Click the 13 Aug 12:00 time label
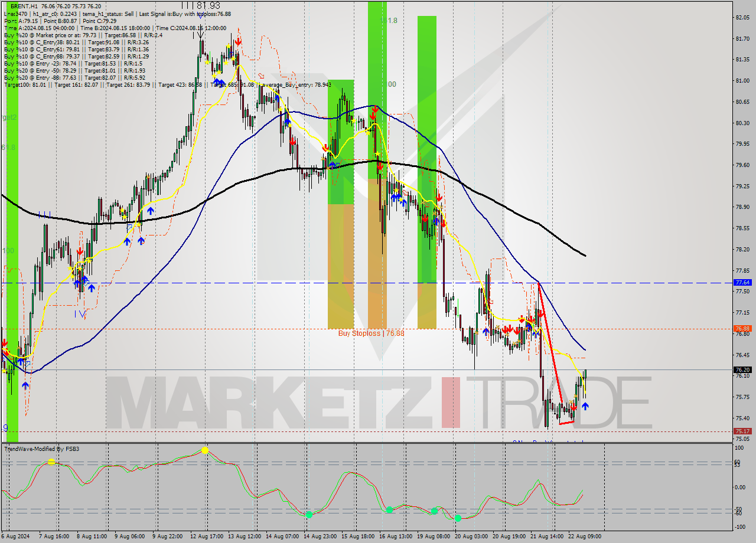Image resolution: width=756 pixels, height=543 pixels. point(245,537)
